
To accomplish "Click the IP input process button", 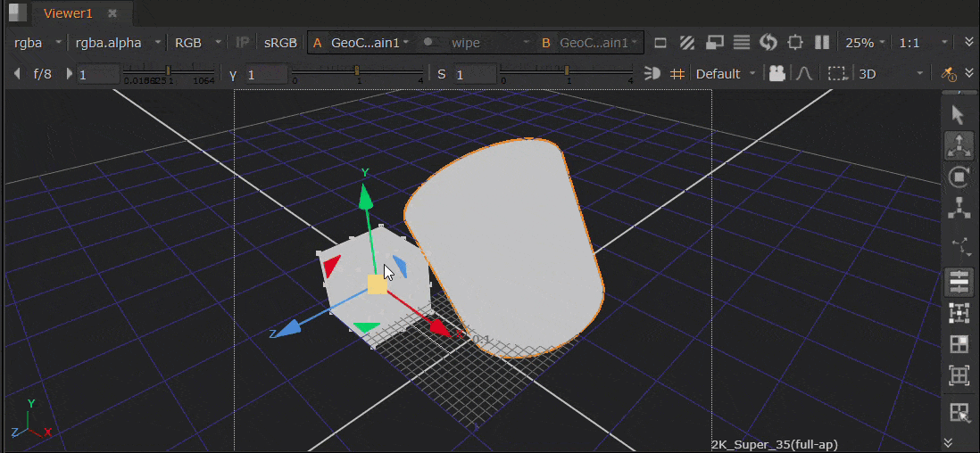I will tap(243, 42).
